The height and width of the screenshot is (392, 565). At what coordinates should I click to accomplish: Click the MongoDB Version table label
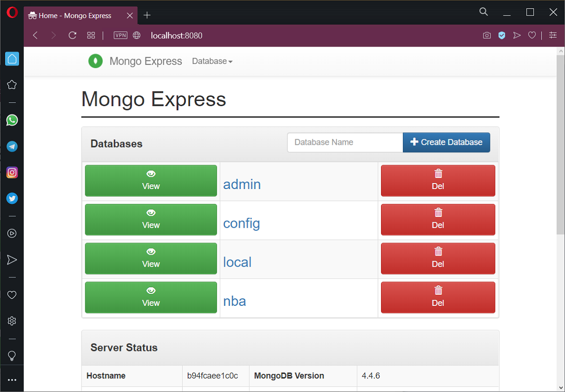pyautogui.click(x=289, y=376)
